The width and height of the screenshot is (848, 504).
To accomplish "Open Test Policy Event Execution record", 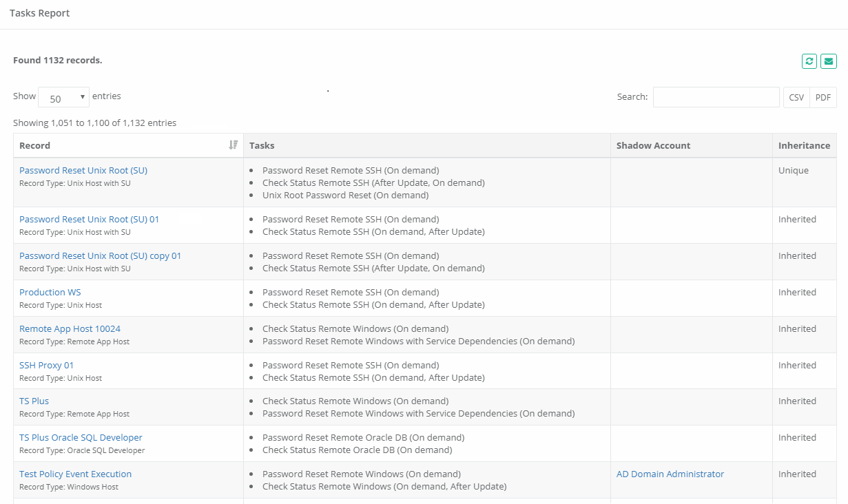I will coord(75,474).
